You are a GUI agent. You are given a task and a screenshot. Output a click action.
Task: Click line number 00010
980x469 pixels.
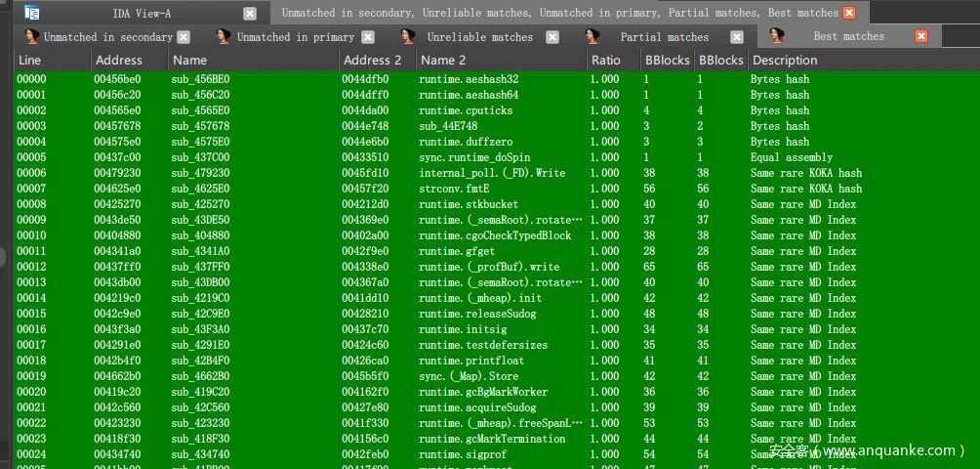click(x=31, y=235)
